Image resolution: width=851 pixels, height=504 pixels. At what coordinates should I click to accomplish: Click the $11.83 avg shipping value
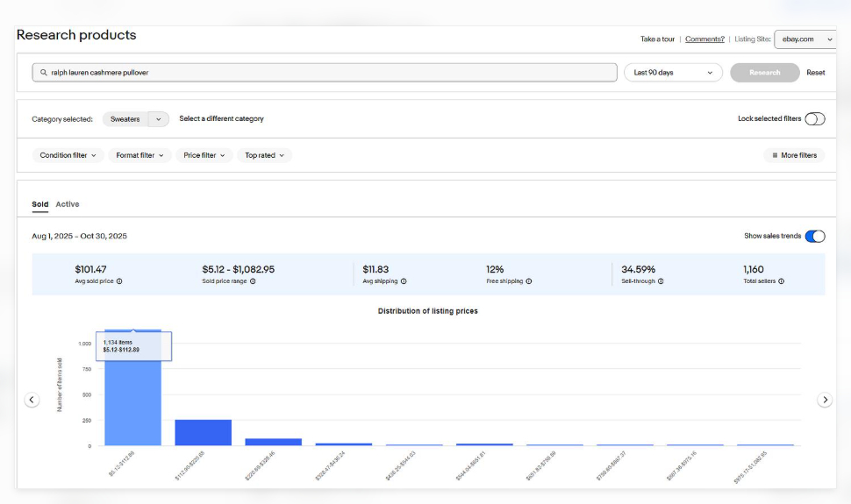point(375,269)
